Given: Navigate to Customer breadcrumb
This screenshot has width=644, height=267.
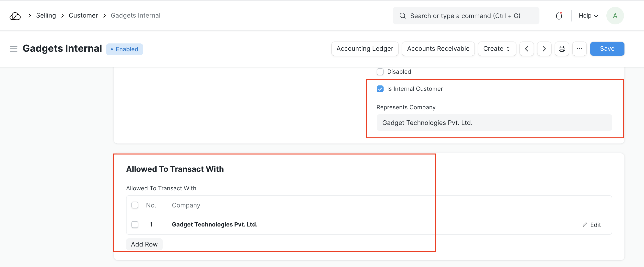Looking at the screenshot, I should (x=83, y=15).
